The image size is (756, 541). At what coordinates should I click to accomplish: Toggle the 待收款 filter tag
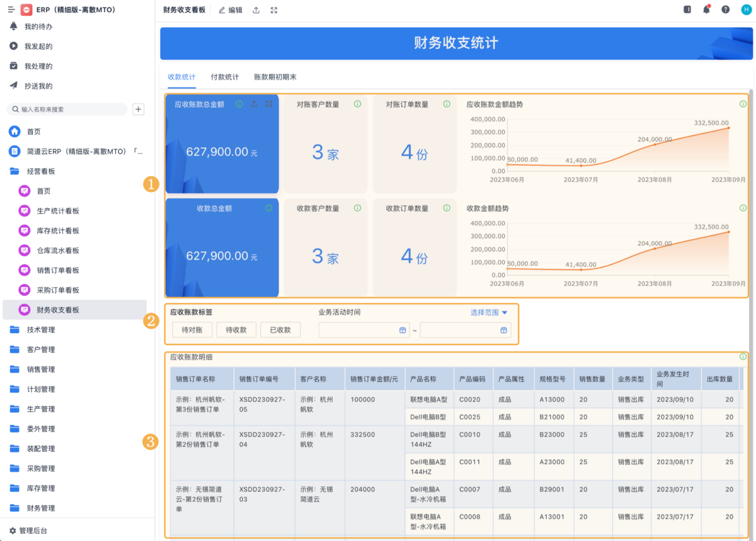(236, 329)
